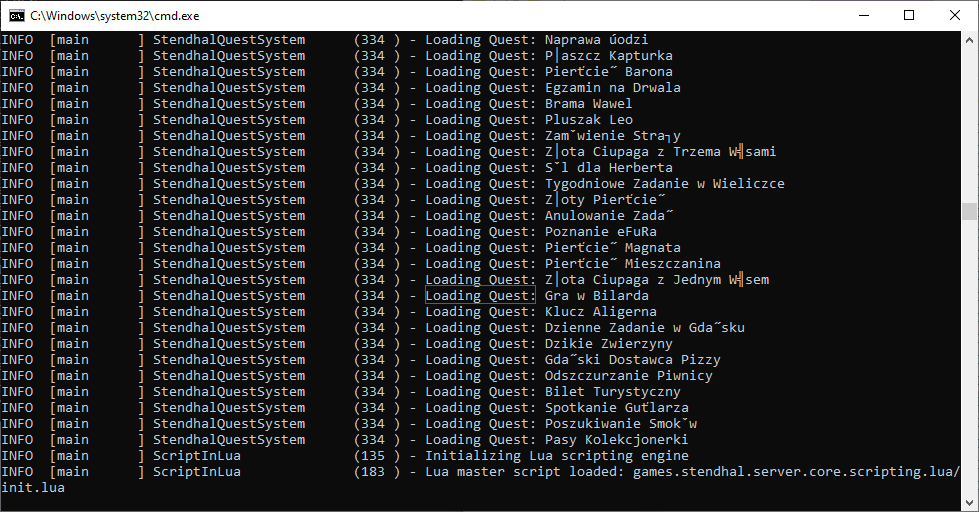
Task: Click the "init.lua" text on last line
Action: coord(32,488)
